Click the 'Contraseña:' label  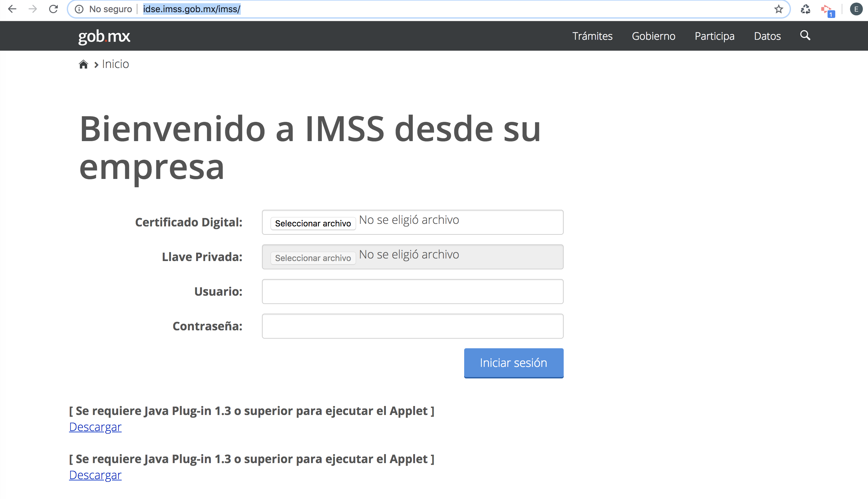click(207, 326)
